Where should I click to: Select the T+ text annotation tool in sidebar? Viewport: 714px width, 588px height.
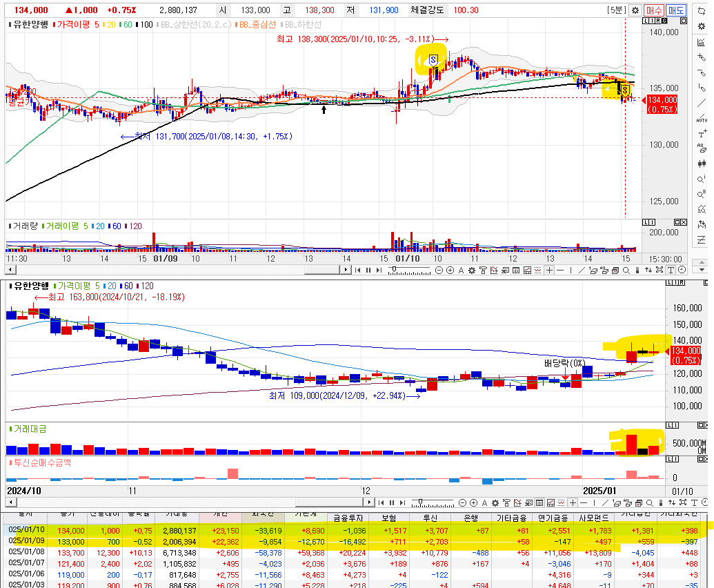(x=702, y=134)
